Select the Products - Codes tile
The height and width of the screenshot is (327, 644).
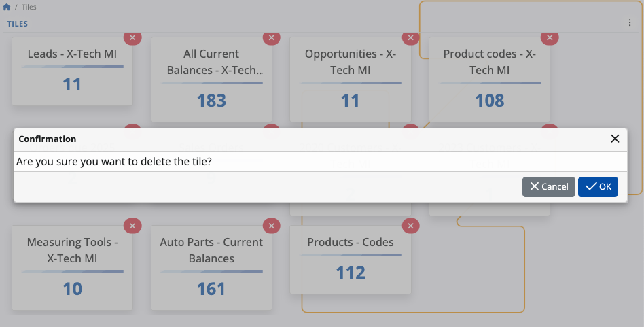pos(350,260)
